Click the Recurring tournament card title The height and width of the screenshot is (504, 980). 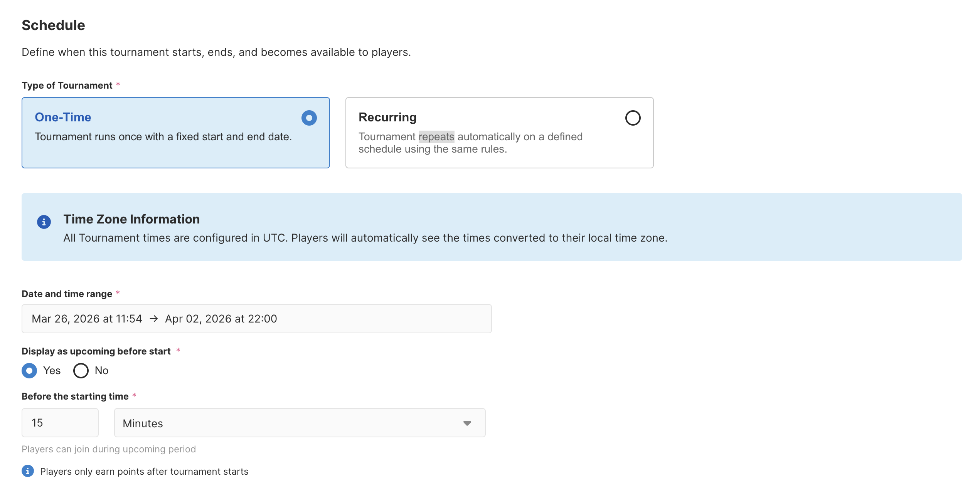[387, 117]
